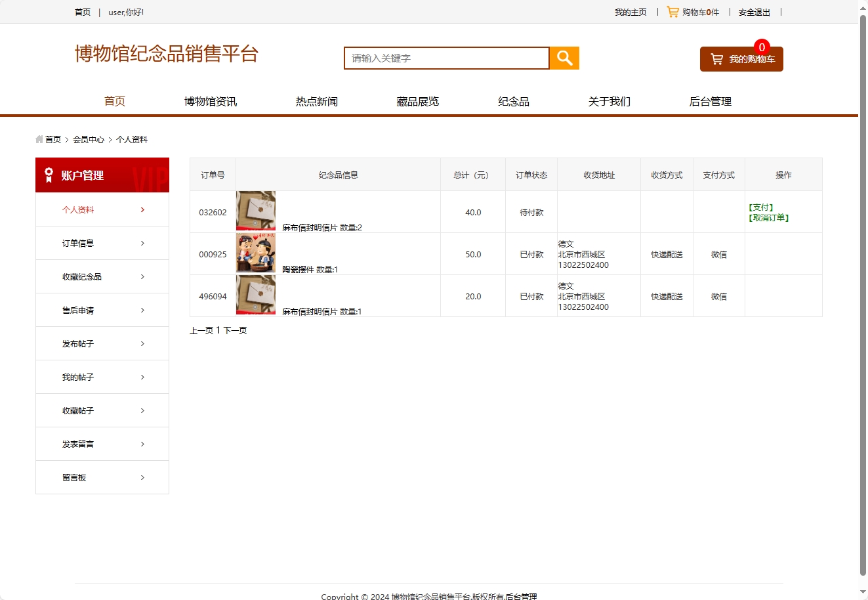
Task: Click the member badge icon on 账户管理 header
Action: click(x=47, y=175)
